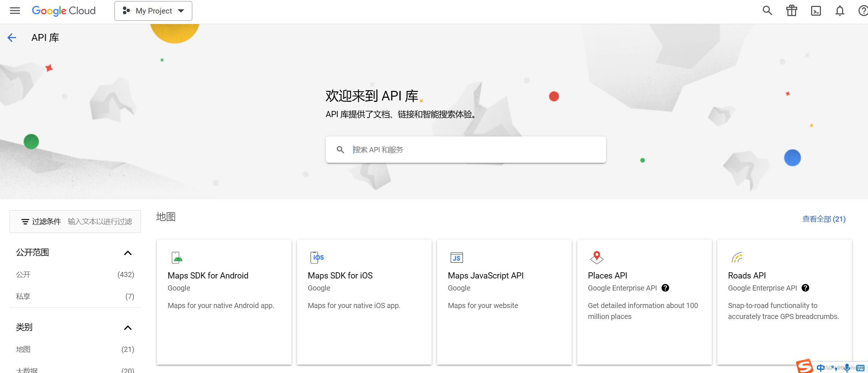868x373 pixels.
Task: Open the free trial gift icon
Action: point(791,11)
